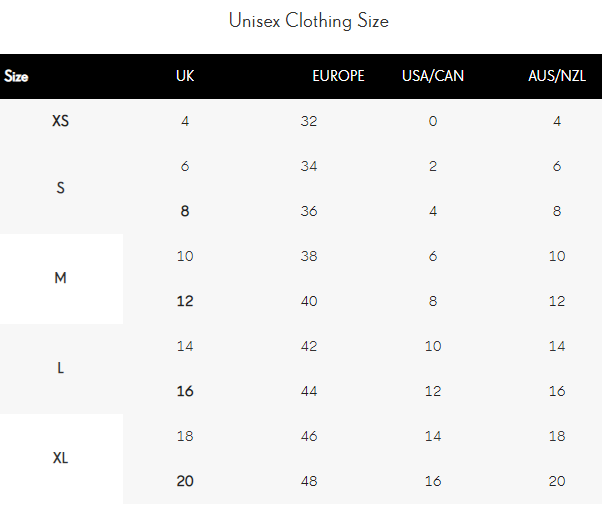The width and height of the screenshot is (602, 506).
Task: Click the S size row label
Action: pyautogui.click(x=61, y=188)
